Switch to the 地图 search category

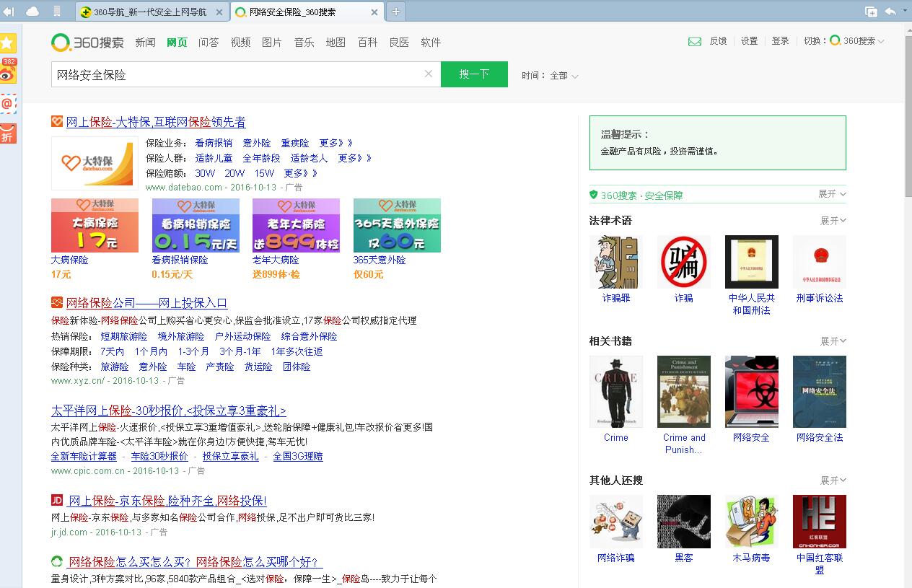click(336, 43)
